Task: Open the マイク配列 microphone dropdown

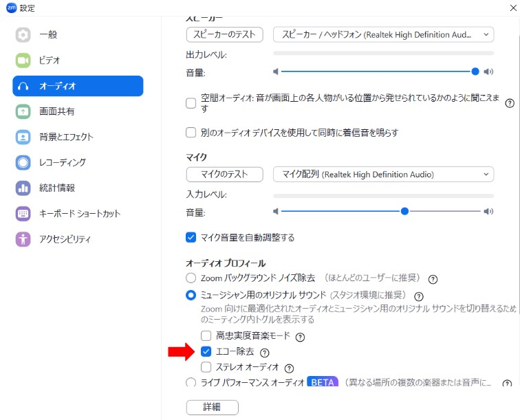Action: [x=383, y=175]
